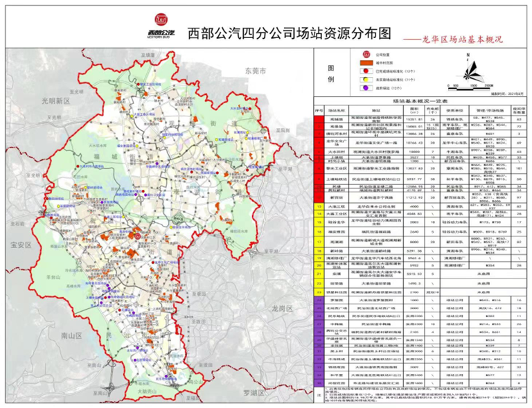Click the purple dot legend symbol
This screenshot has width=532, height=408.
click(x=366, y=88)
